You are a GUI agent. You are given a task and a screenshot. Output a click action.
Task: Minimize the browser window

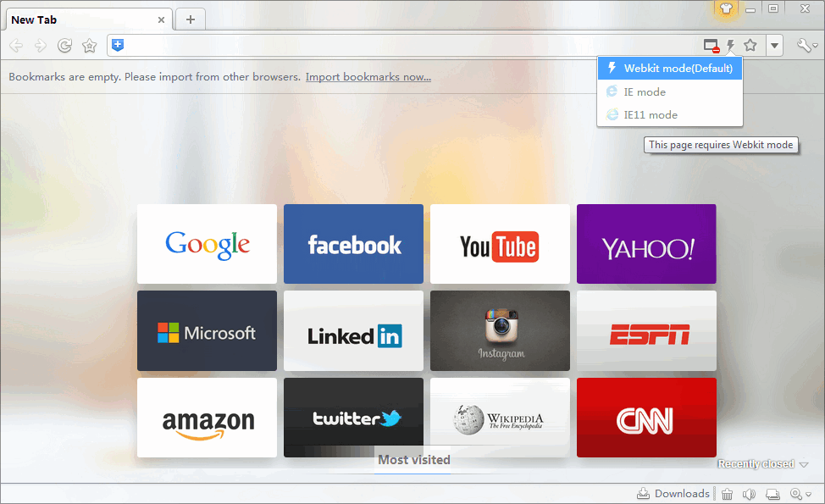[750, 9]
